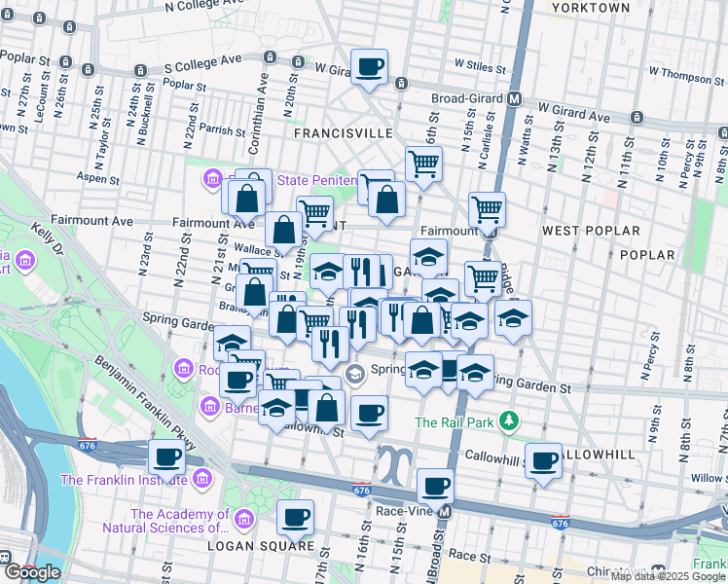The image size is (728, 584).
Task: Click the LOGAN SQUARE neighborhood label
Action: coord(261,546)
